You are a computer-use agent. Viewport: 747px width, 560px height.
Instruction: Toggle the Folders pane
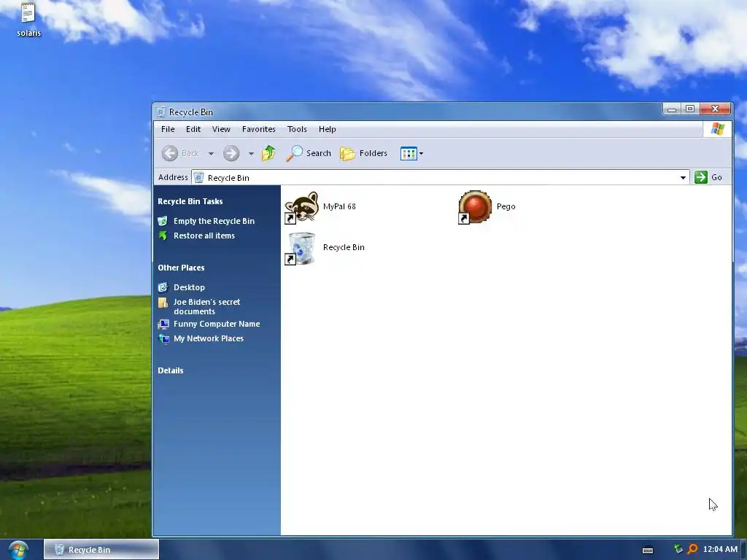click(363, 153)
